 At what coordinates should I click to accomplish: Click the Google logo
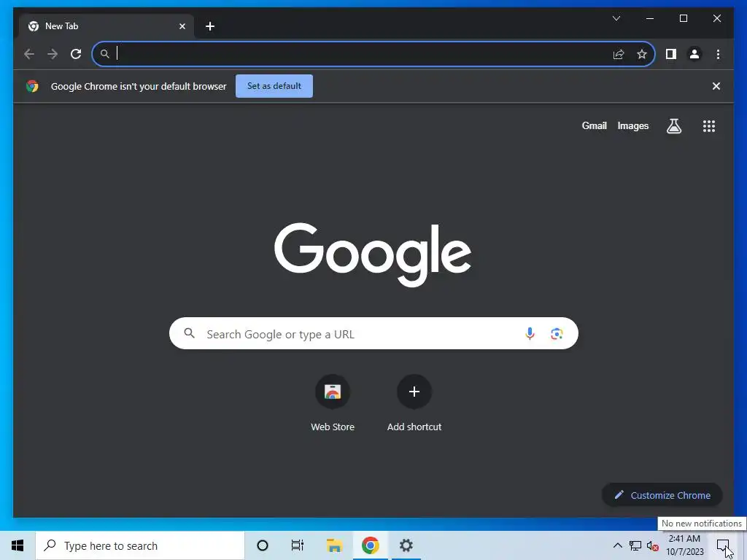click(x=373, y=254)
